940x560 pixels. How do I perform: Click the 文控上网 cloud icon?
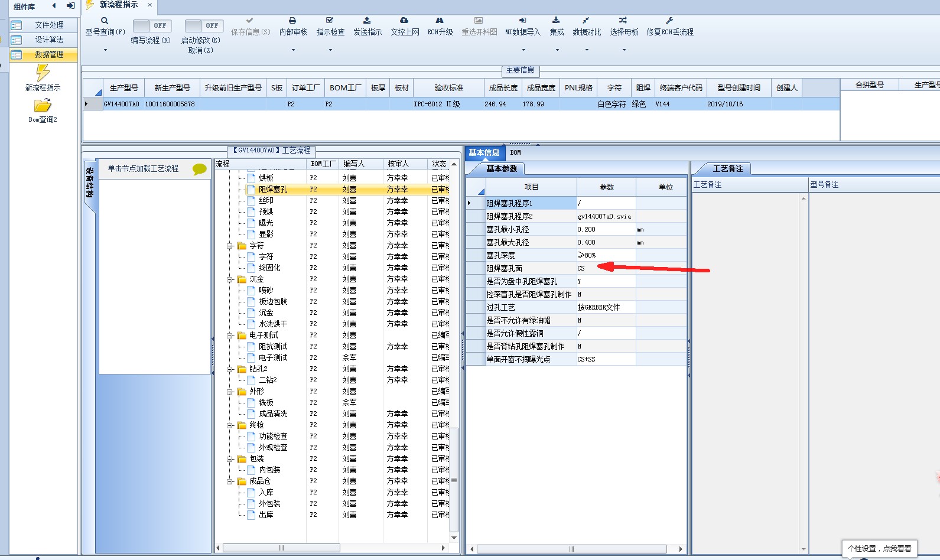point(404,21)
